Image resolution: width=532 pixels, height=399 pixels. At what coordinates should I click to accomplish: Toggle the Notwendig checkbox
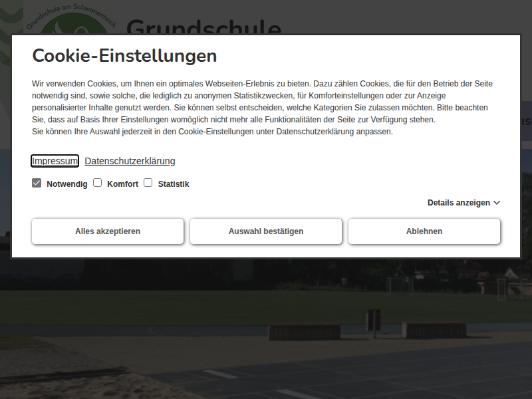37,183
